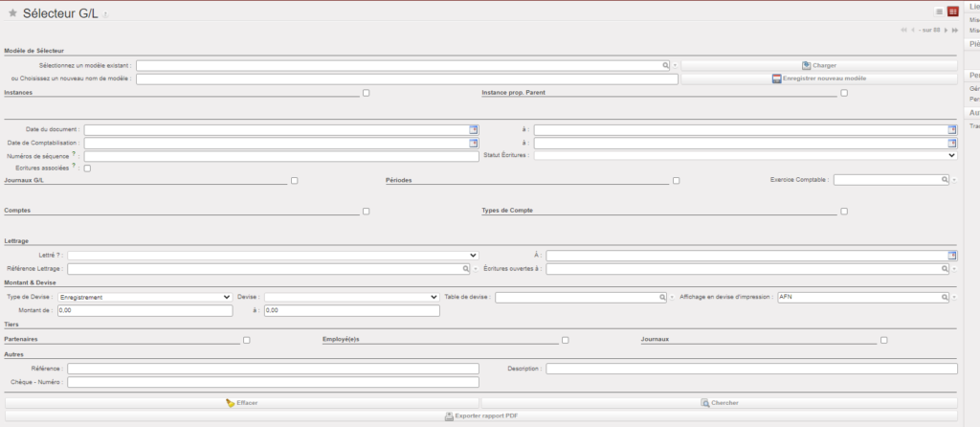Screen dimensions: 980x427
Task: Tick the Instances checkbox
Action: tap(366, 93)
